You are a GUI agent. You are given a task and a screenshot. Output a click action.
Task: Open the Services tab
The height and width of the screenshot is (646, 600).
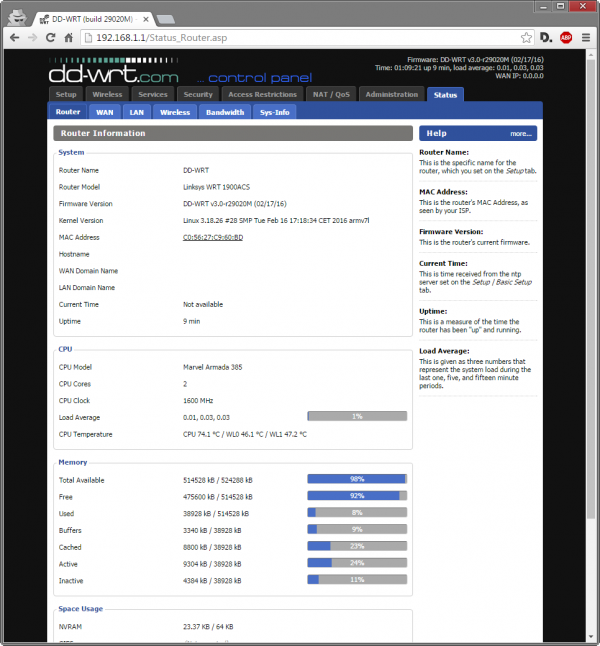click(152, 94)
